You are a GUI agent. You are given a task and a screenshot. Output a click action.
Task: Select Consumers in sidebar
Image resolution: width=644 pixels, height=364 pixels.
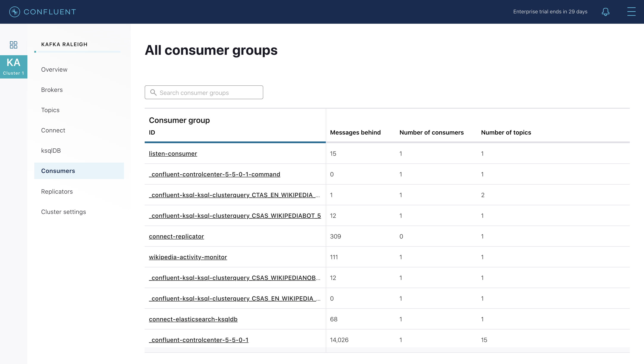(x=79, y=171)
